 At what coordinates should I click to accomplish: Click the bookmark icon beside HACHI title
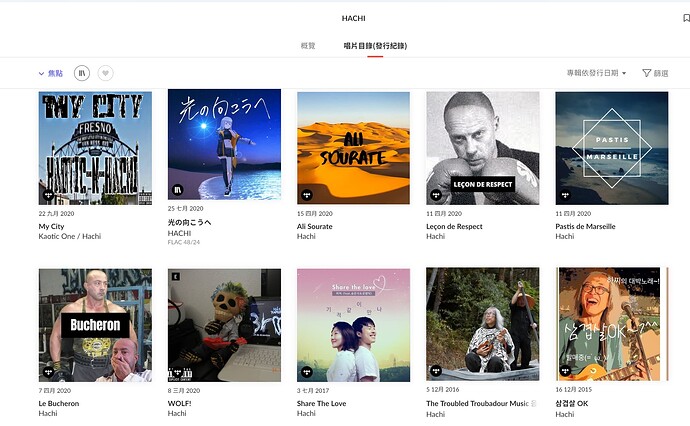pos(686,18)
